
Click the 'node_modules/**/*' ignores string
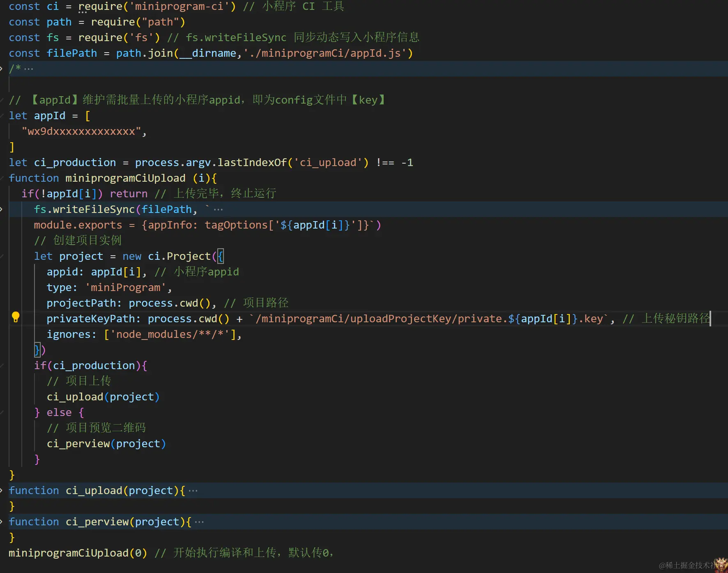click(170, 334)
